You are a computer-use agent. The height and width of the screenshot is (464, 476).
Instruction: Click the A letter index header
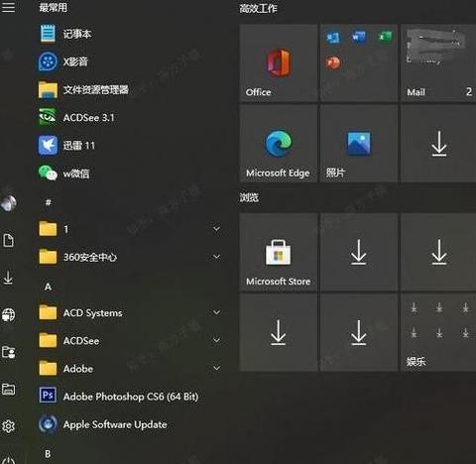[48, 287]
